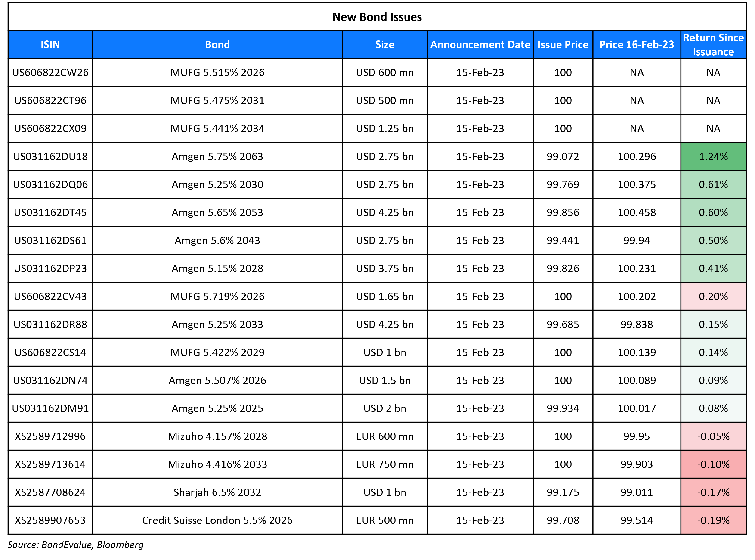Select bond Amgen 5.75% 2063
This screenshot has height=560, width=755.
click(217, 156)
